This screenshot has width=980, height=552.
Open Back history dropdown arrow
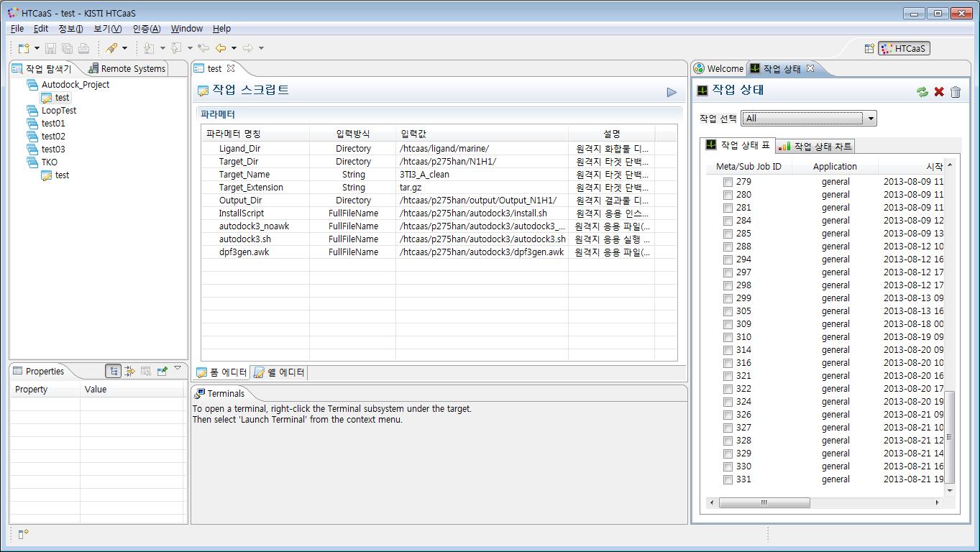234,48
